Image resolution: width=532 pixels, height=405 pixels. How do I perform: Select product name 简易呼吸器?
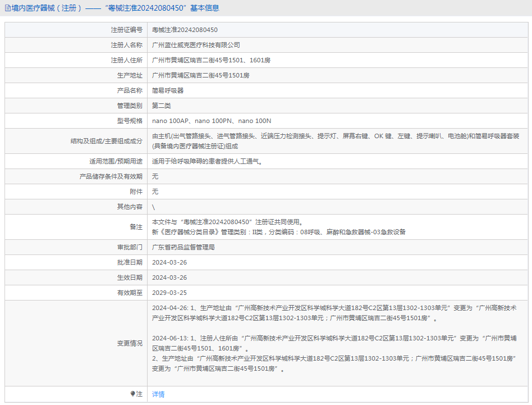(168, 90)
